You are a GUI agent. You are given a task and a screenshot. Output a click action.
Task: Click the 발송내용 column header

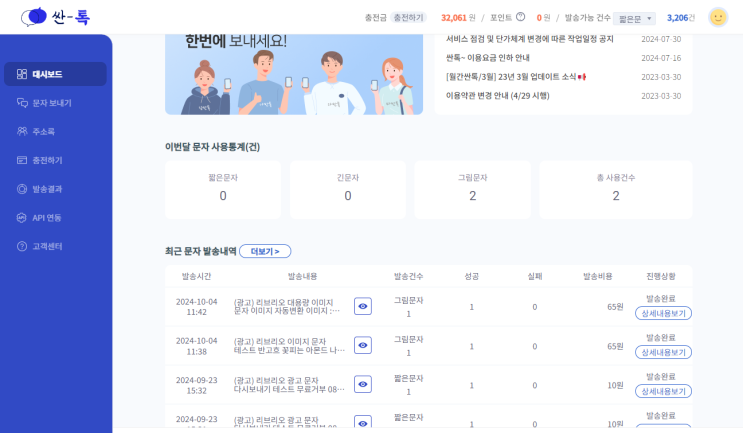click(302, 276)
